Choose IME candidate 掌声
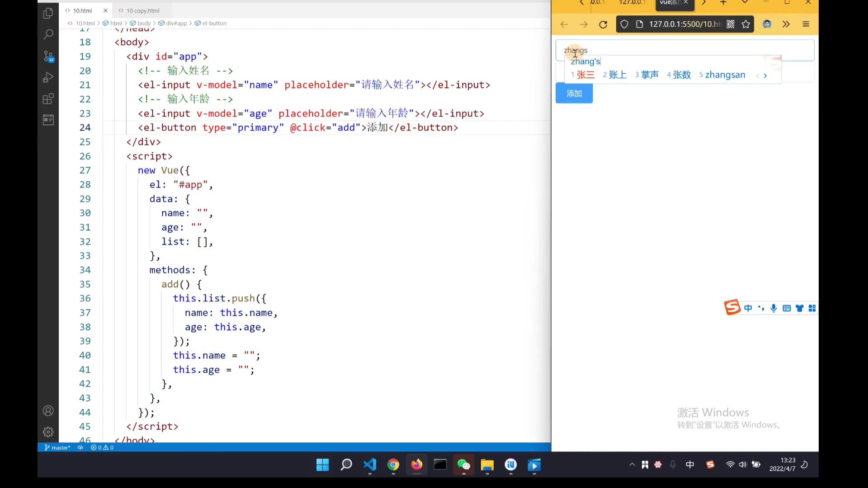The width and height of the screenshot is (868, 488). click(647, 75)
